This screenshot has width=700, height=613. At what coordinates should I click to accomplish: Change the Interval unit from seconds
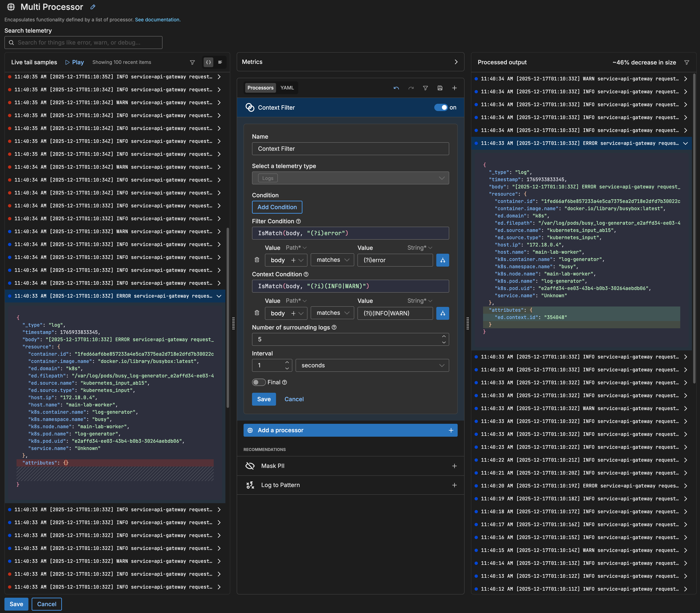click(x=372, y=365)
